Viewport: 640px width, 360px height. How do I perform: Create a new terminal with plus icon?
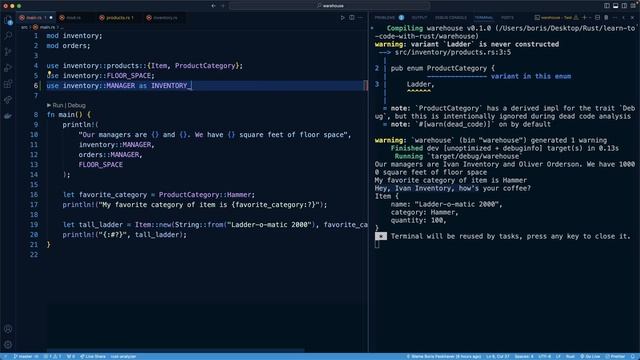(x=584, y=18)
